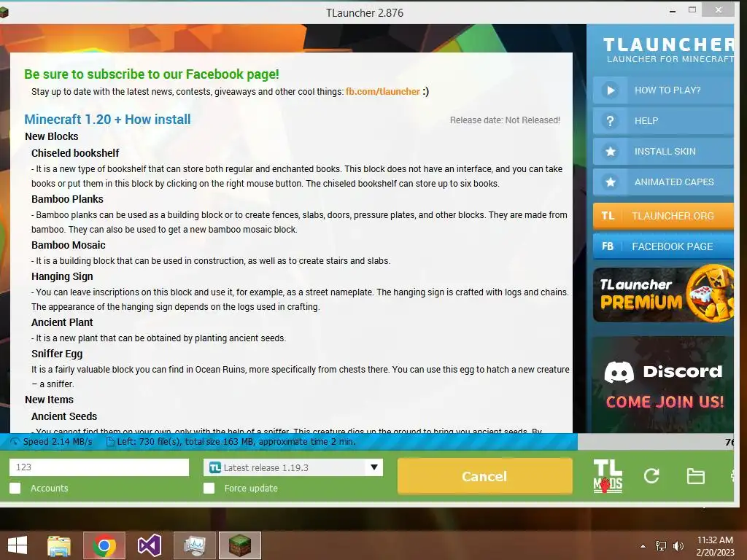The height and width of the screenshot is (560, 747).
Task: Click the Bamboo Mosaic heading
Action: pos(68,245)
